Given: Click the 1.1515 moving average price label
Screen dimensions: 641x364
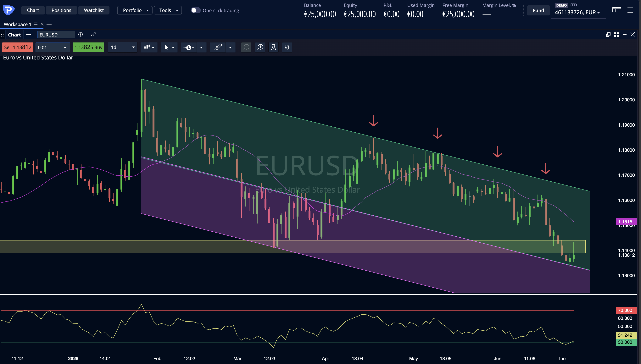Looking at the screenshot, I should point(626,222).
